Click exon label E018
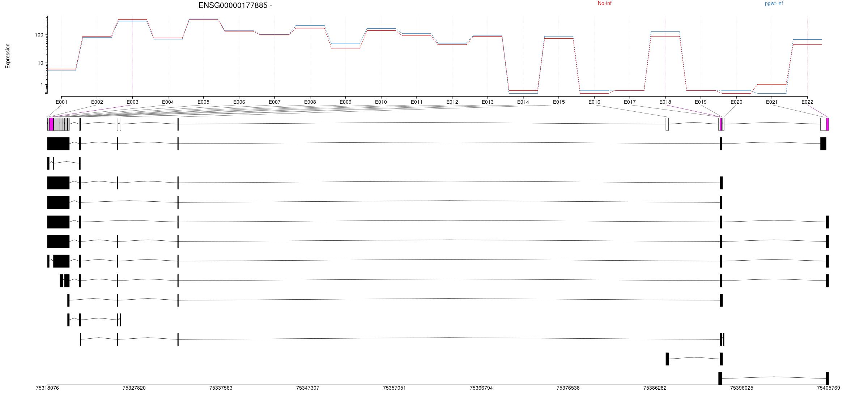 665,102
